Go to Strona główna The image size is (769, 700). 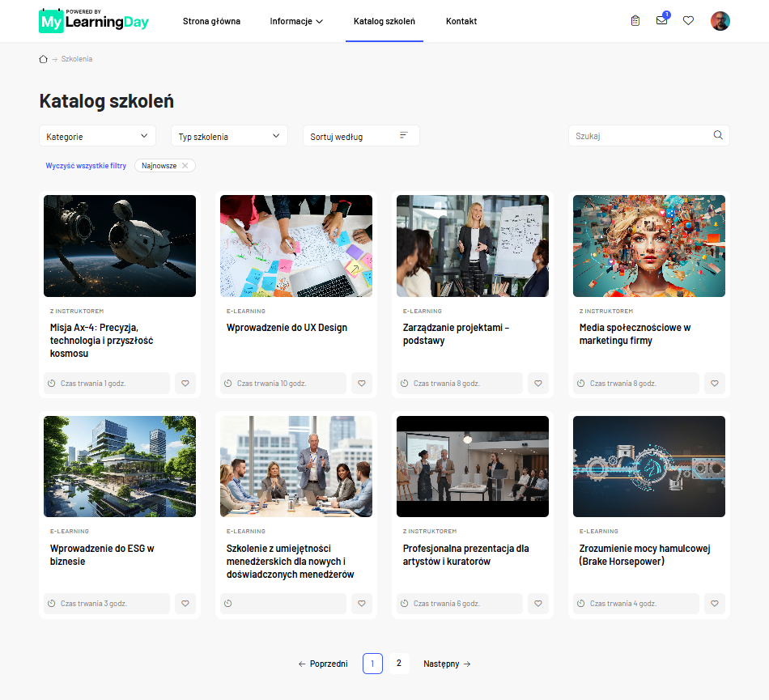point(211,21)
